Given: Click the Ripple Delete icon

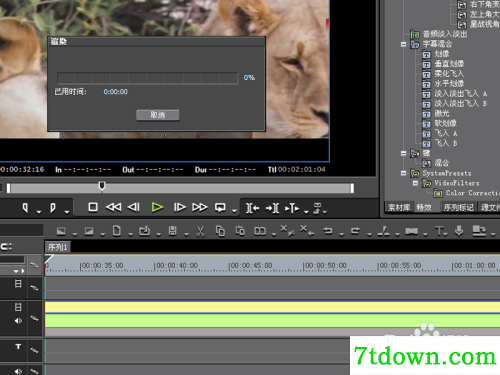Looking at the screenshot, I should [307, 231].
